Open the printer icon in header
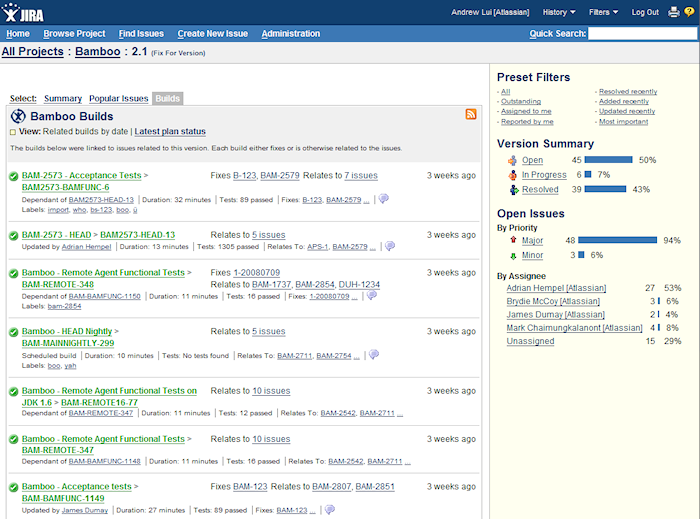 click(x=673, y=12)
